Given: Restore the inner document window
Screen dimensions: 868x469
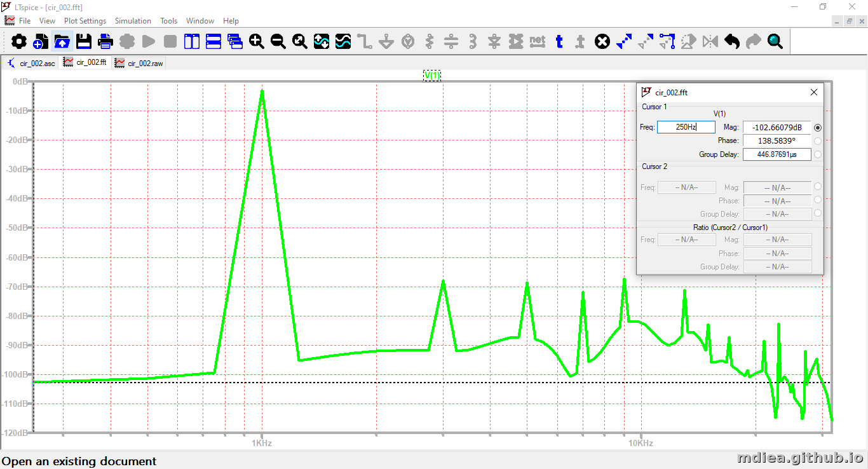Looking at the screenshot, I should 850,21.
